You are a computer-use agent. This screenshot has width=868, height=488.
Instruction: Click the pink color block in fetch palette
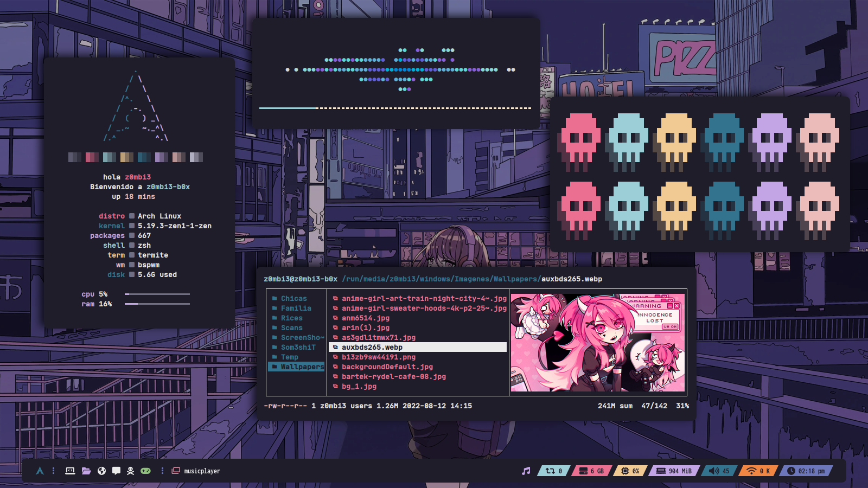(92, 157)
